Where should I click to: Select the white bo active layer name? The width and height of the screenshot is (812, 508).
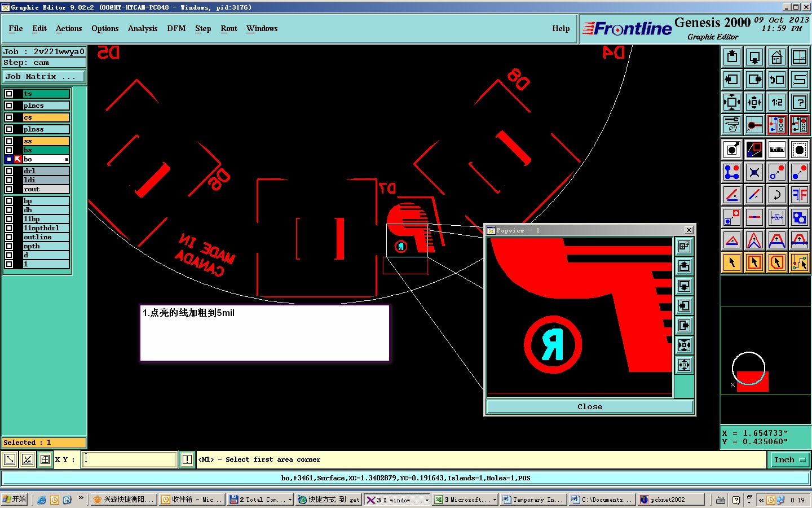46,159
